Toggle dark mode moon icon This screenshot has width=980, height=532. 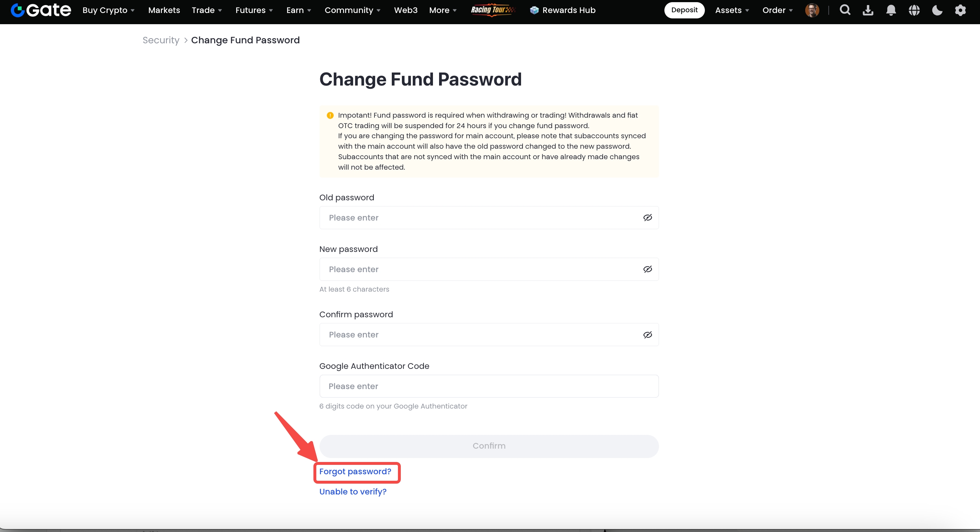click(x=937, y=10)
